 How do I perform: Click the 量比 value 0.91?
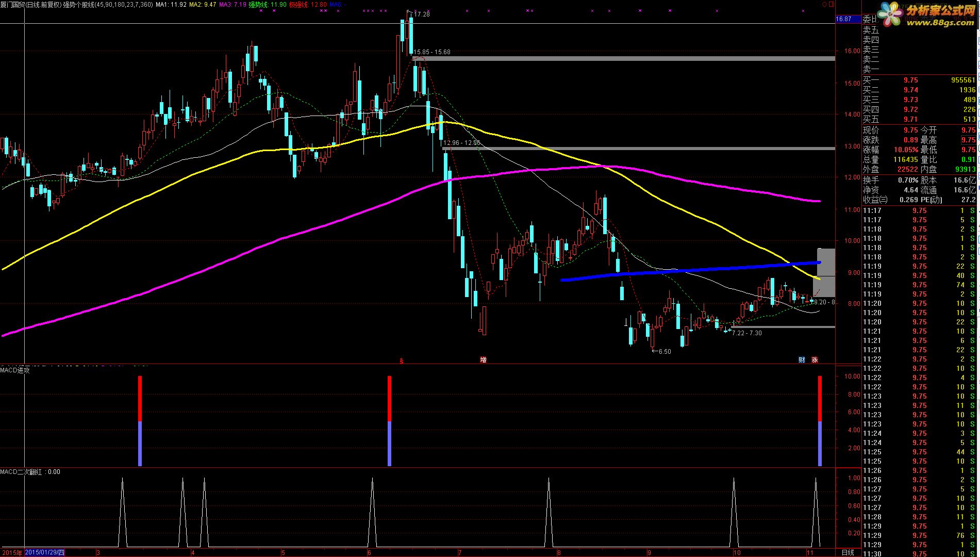coord(969,159)
